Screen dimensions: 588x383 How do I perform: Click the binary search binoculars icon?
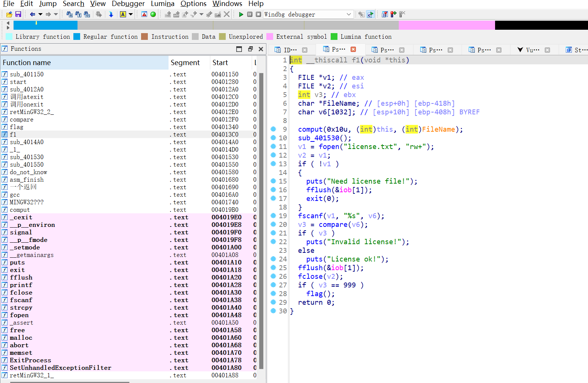click(87, 14)
